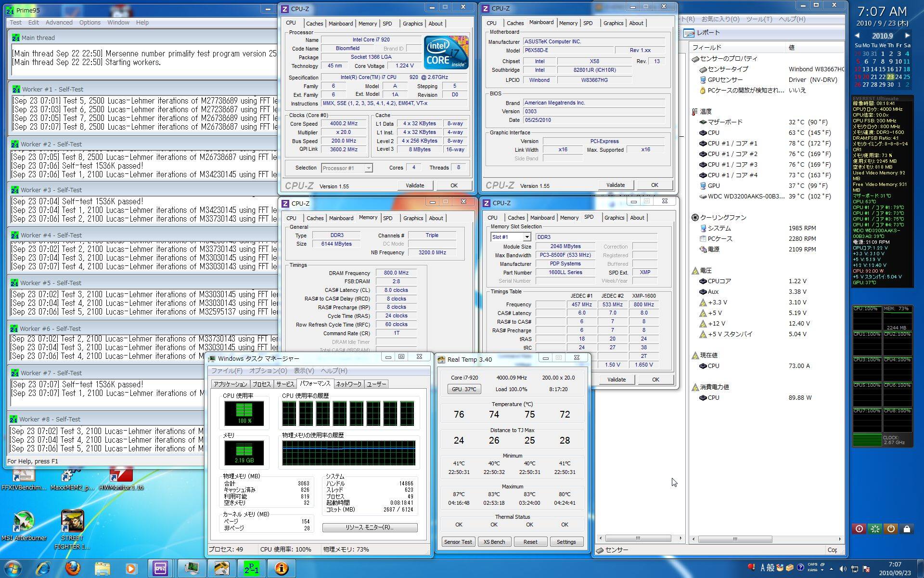Toggle CAPS on the IME language bar
The width and height of the screenshot is (924, 578).
click(x=812, y=565)
